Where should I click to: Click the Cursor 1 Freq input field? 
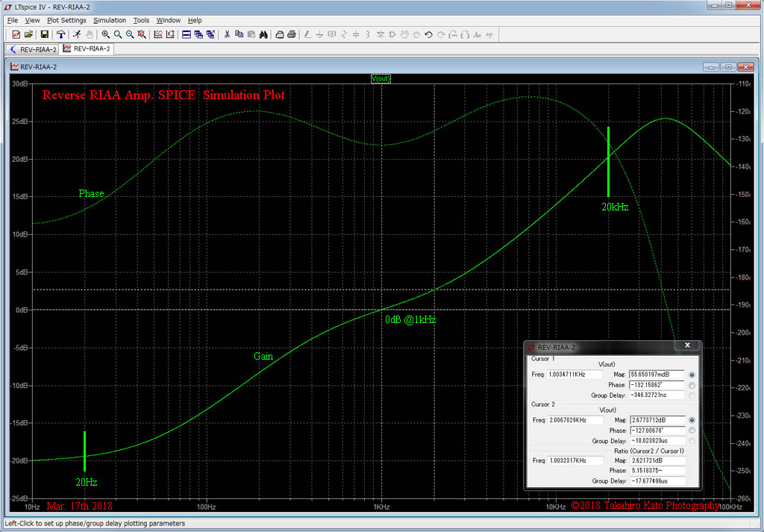coord(576,375)
